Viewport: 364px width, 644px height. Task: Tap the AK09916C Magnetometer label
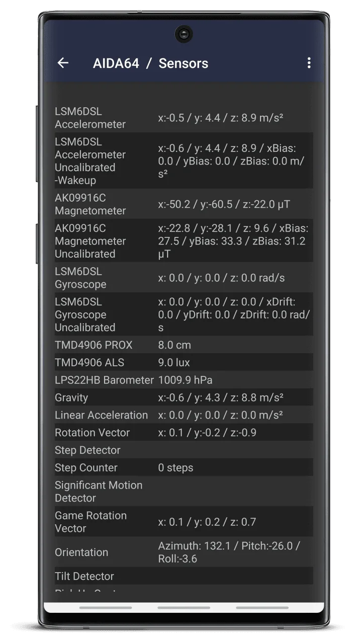[x=90, y=204]
